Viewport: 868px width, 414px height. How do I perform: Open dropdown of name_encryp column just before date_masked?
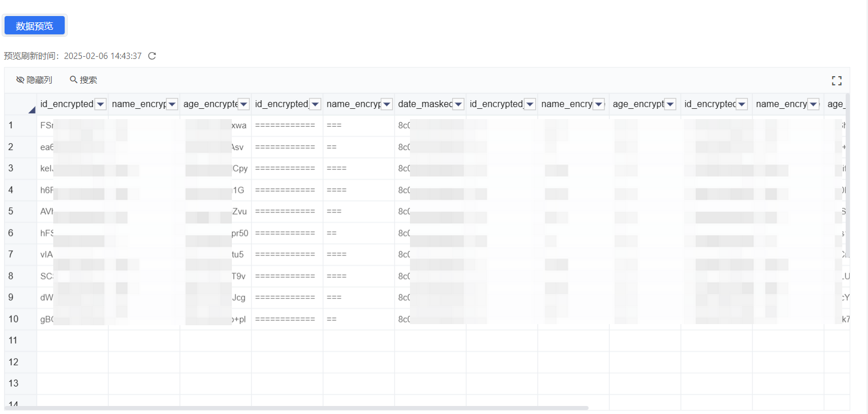pos(386,104)
